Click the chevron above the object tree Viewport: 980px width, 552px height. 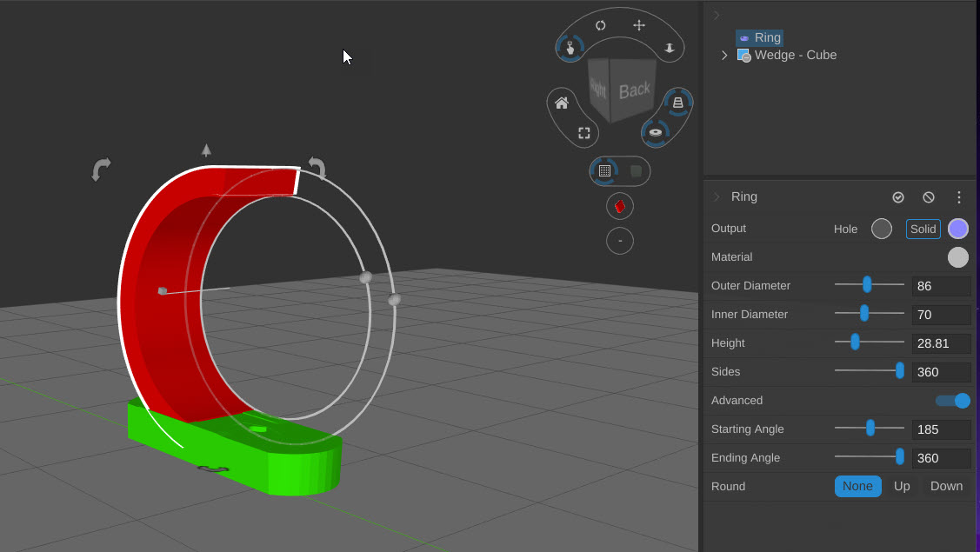pyautogui.click(x=717, y=15)
